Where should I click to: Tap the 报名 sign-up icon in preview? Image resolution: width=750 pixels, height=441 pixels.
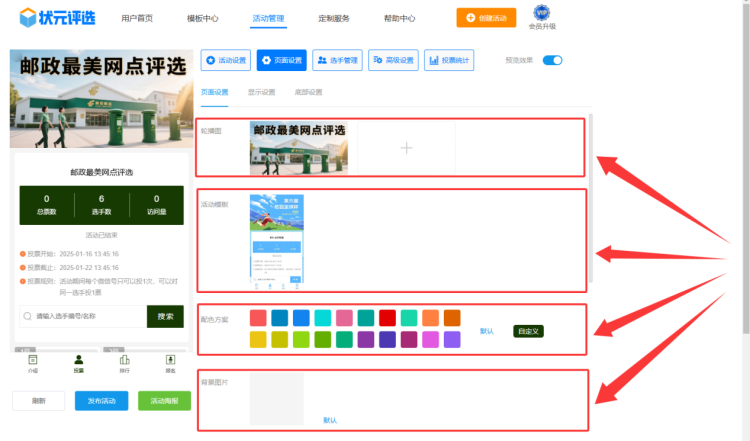(x=170, y=362)
